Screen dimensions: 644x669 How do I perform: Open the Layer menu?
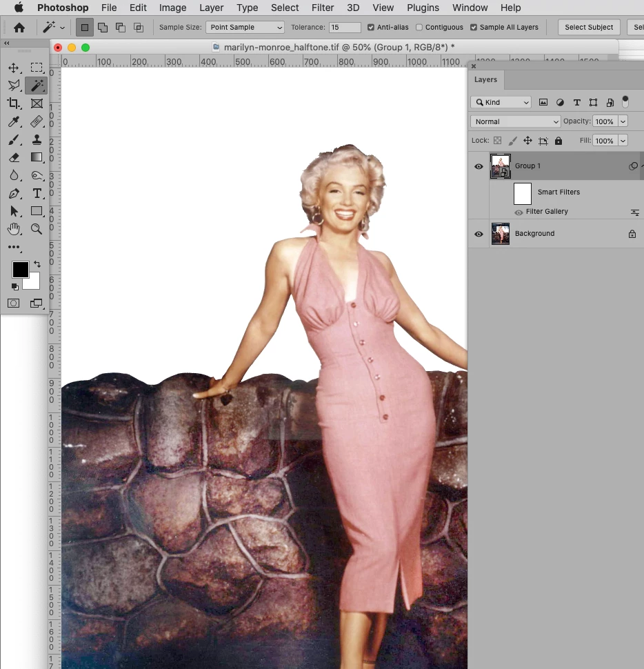pos(212,8)
